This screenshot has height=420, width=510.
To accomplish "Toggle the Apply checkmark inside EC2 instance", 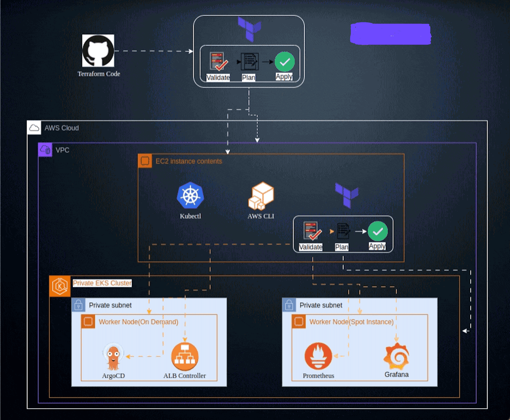I will tap(377, 230).
